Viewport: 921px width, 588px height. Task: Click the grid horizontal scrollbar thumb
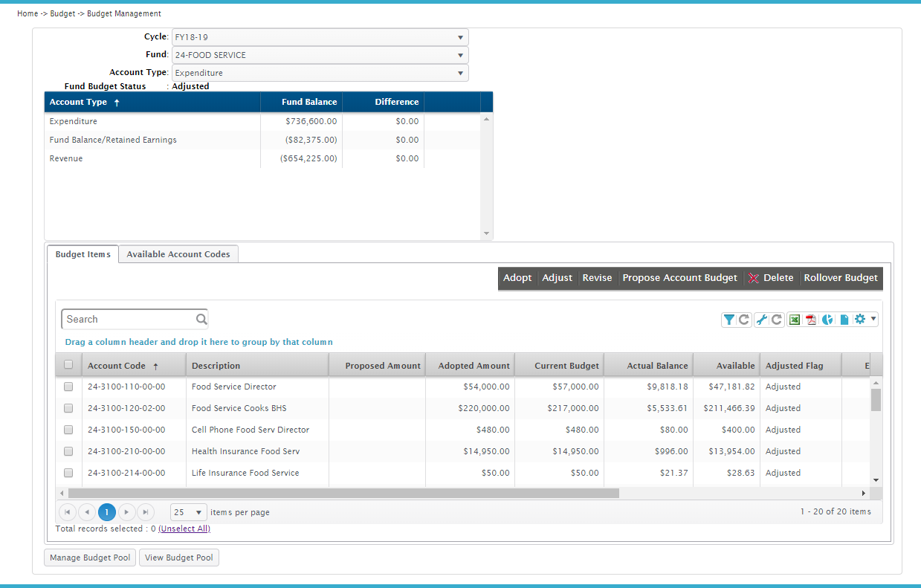point(343,493)
